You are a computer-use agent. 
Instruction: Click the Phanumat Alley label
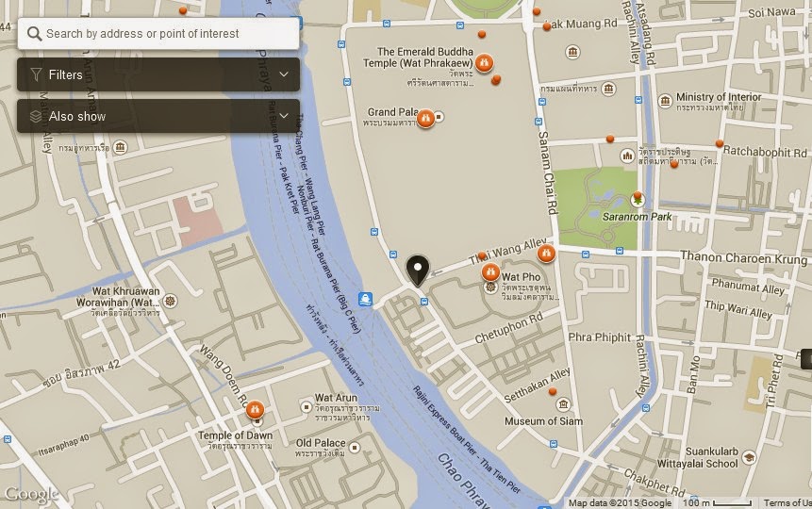[748, 286]
